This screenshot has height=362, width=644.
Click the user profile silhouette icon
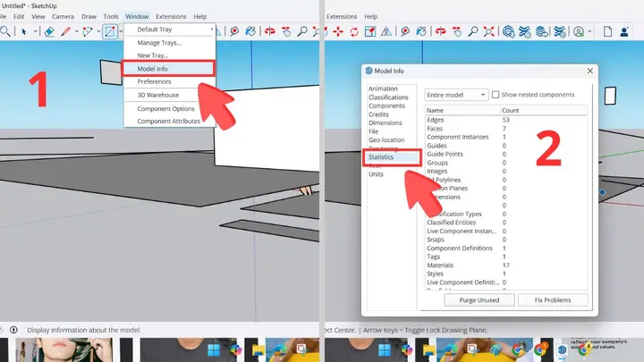point(624,31)
